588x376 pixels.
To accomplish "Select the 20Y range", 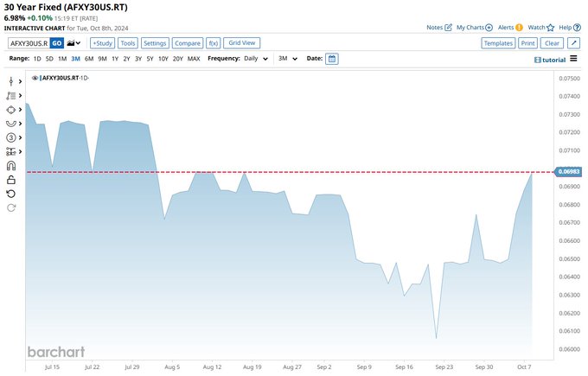I will click(178, 59).
